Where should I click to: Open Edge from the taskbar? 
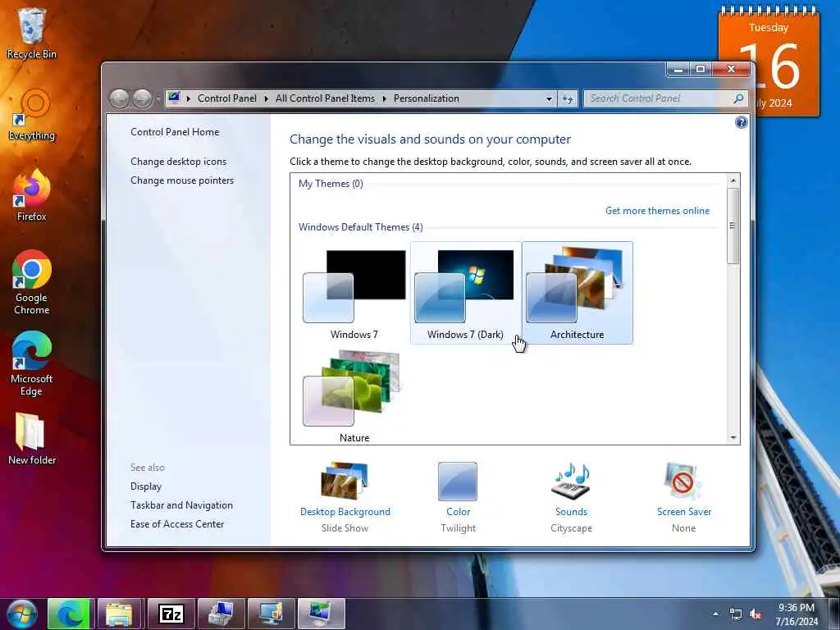[71, 614]
